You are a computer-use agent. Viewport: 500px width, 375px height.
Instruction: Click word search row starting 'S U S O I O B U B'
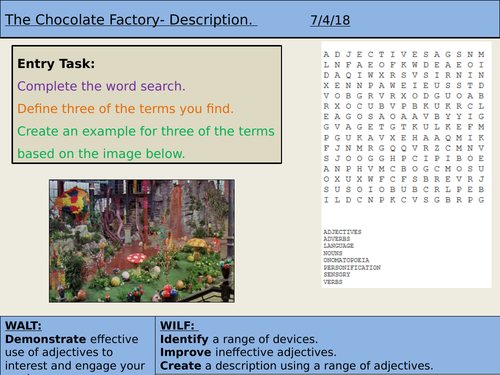click(404, 189)
